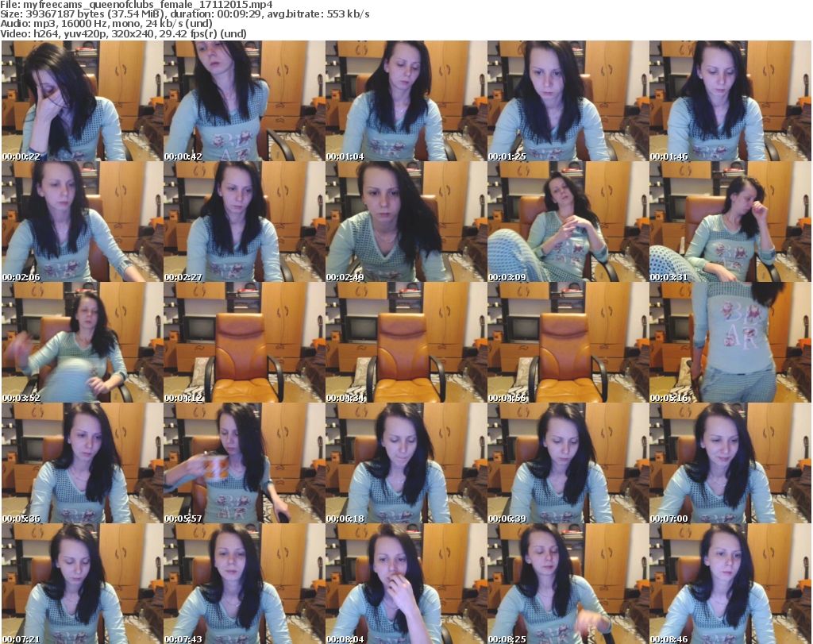
Task: Select the thumbnail frame at 00:00:42
Action: 245,101
